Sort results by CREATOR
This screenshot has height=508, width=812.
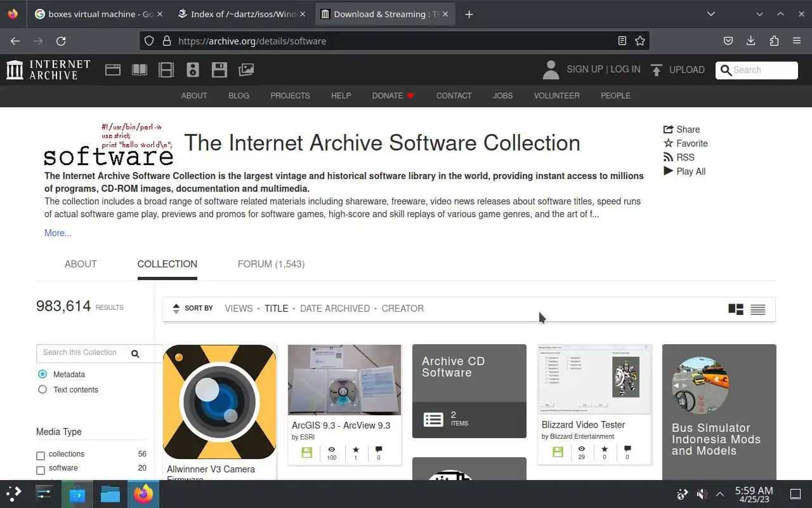pos(403,309)
